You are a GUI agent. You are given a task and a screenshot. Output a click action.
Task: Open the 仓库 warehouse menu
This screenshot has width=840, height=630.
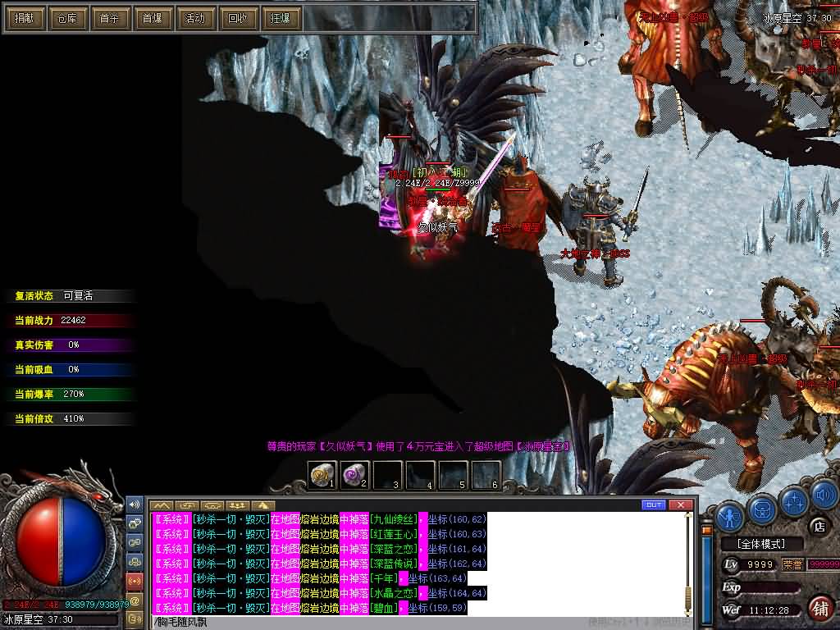(x=66, y=18)
